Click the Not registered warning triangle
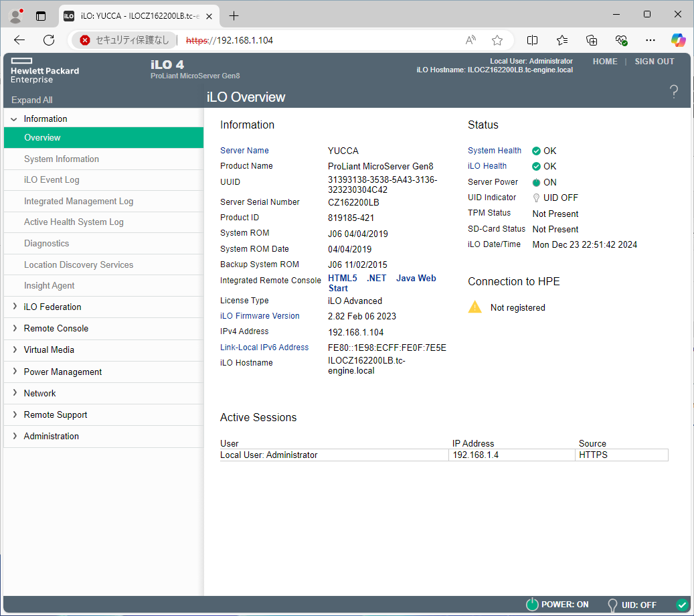Screen dimensions: 694x616 pos(474,307)
